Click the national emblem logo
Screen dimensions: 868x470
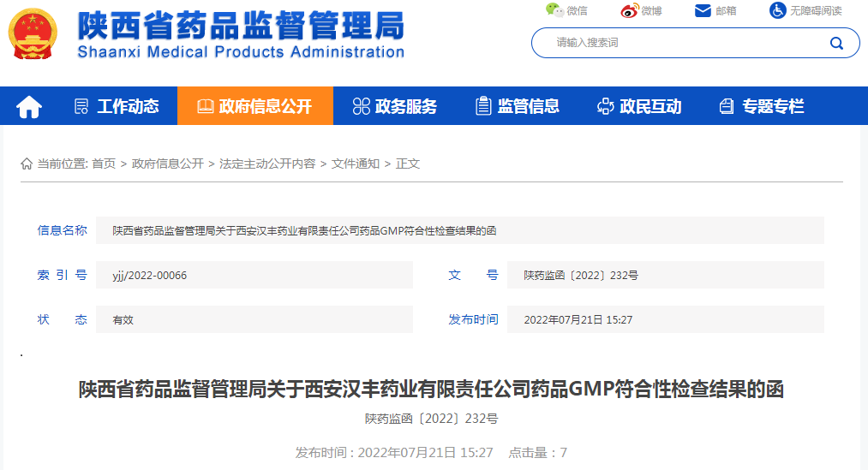click(x=33, y=33)
